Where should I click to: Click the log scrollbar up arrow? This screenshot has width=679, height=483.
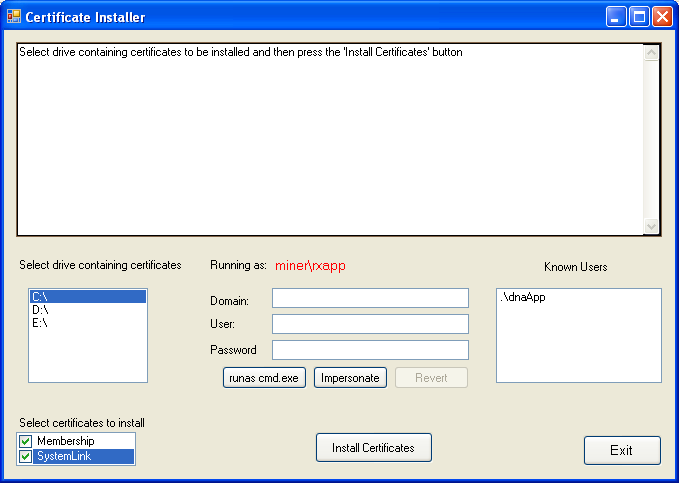point(652,53)
